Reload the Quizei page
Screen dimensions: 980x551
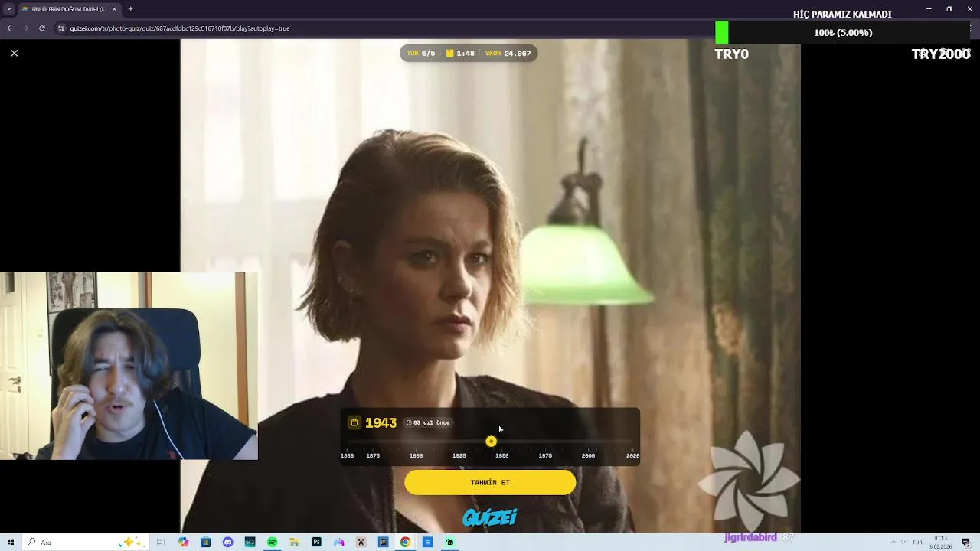tap(41, 28)
